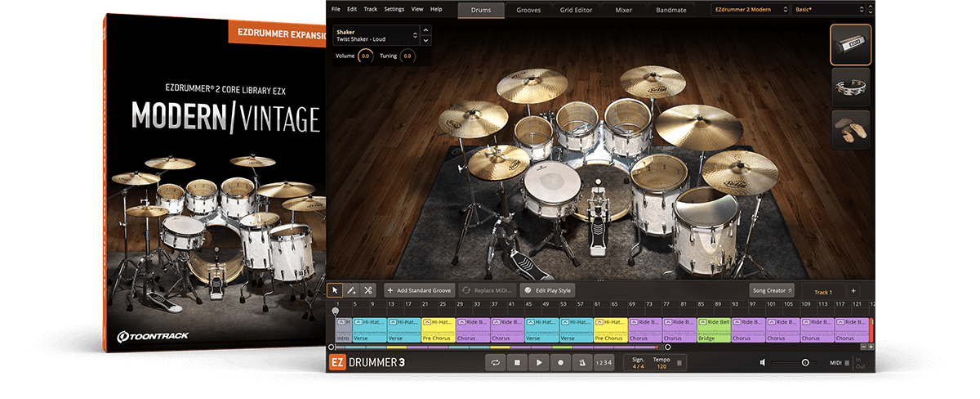Image resolution: width=980 pixels, height=399 pixels.
Task: Mute output with the speaker icon
Action: [x=762, y=362]
